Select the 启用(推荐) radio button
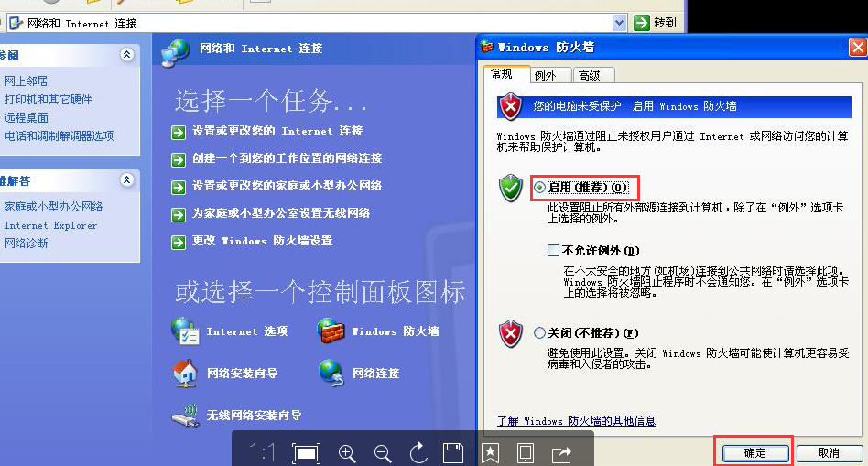Screen dimensions: 868x466 [539, 188]
